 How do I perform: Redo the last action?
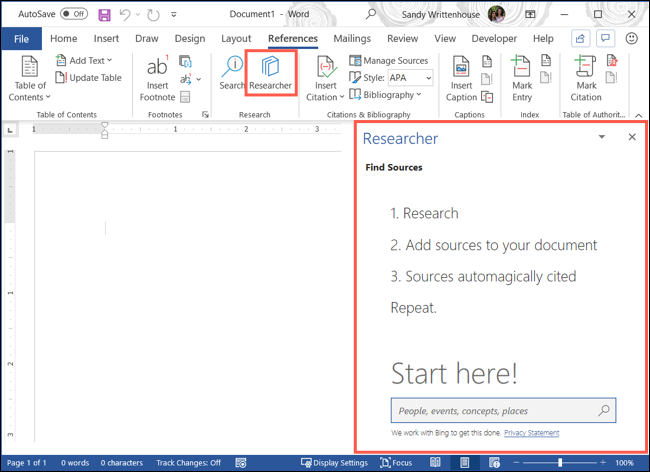(153, 15)
